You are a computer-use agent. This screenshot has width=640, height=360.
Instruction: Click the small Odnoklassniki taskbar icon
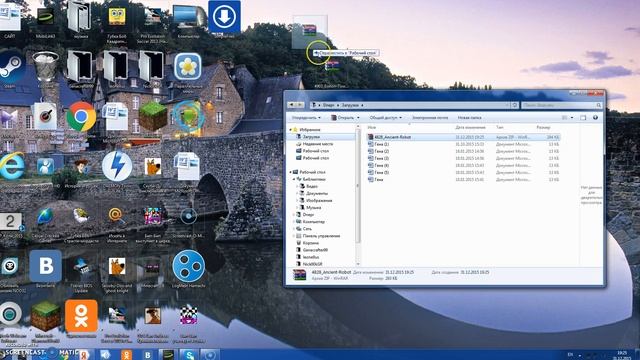tap(127, 355)
